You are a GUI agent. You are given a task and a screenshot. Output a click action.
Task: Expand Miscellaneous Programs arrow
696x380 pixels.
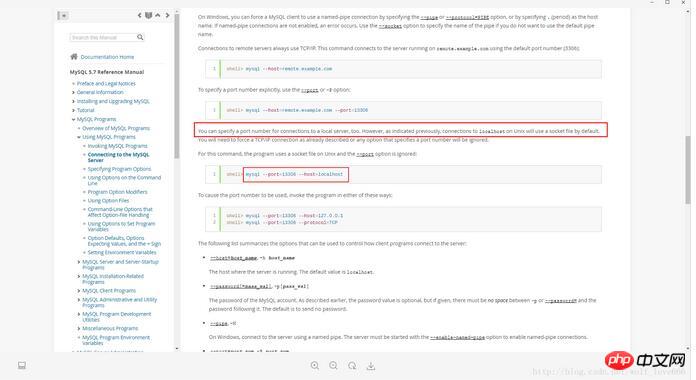(79, 329)
